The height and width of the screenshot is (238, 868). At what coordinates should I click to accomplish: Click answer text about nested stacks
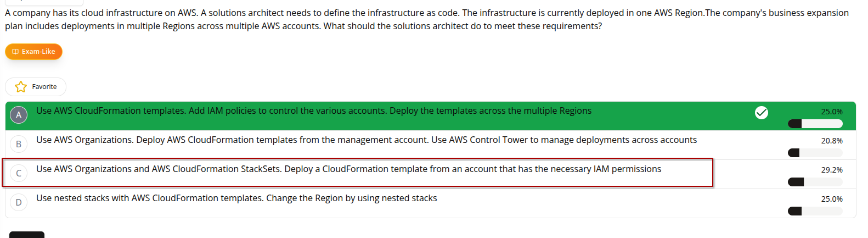[236, 198]
